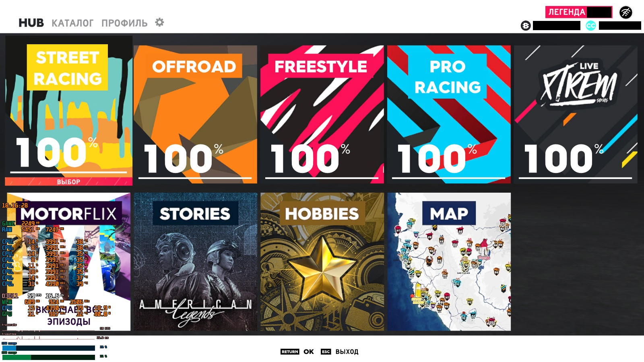Open the Motorflix episodes tile
This screenshot has height=362, width=644.
68,262
